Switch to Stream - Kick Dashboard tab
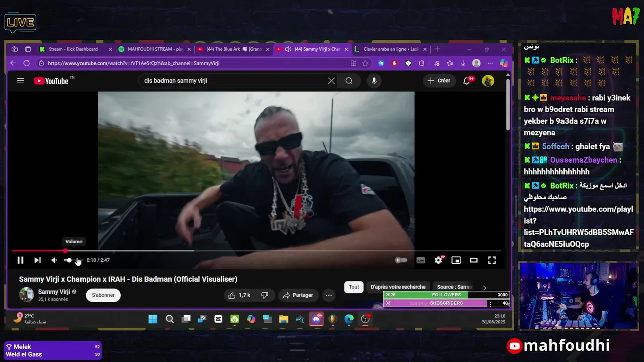644x362 pixels. coord(73,49)
